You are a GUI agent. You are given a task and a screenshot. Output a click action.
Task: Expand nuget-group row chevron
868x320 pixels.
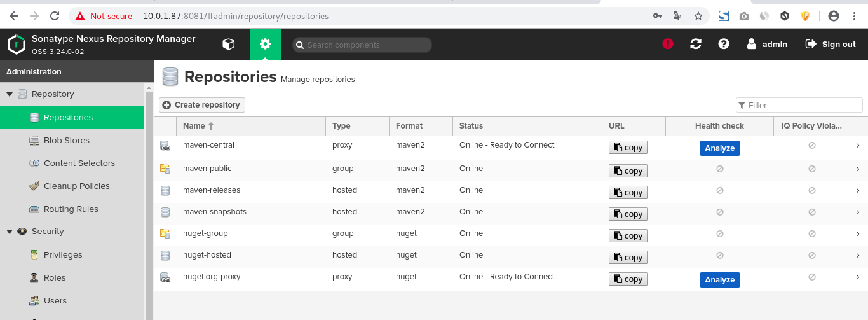click(x=858, y=233)
